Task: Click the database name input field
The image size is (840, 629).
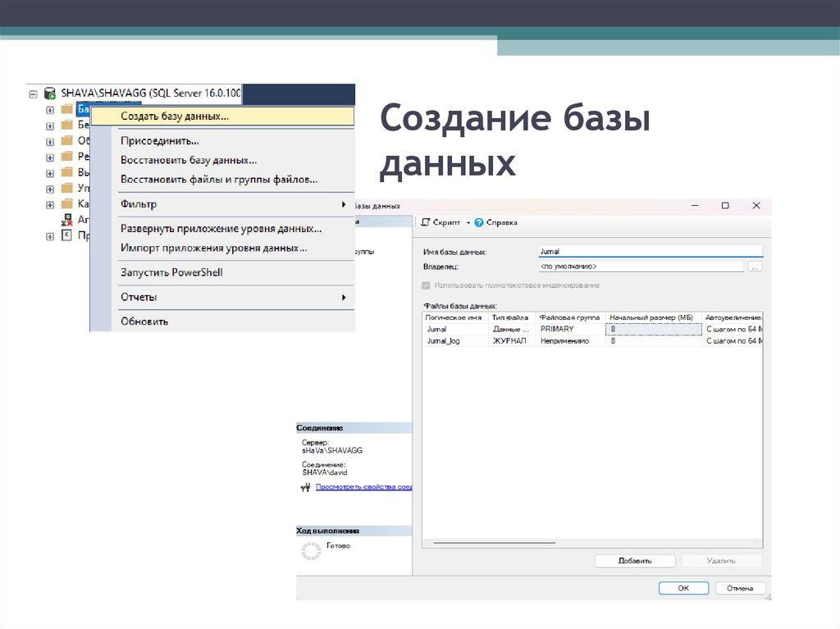Action: point(650,252)
